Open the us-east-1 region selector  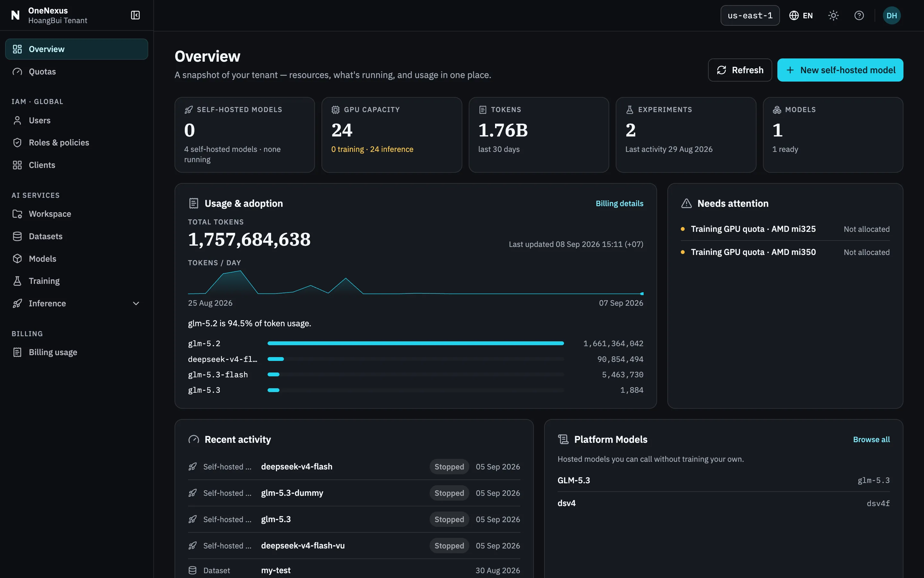[750, 16]
